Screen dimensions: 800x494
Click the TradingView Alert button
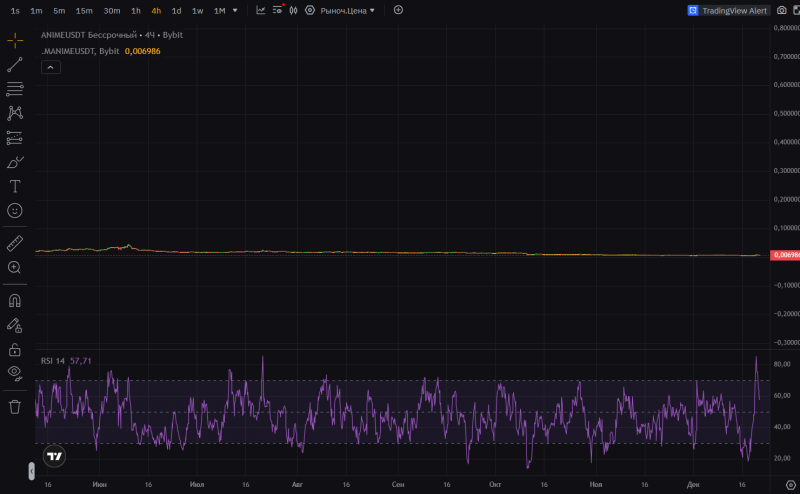[728, 10]
